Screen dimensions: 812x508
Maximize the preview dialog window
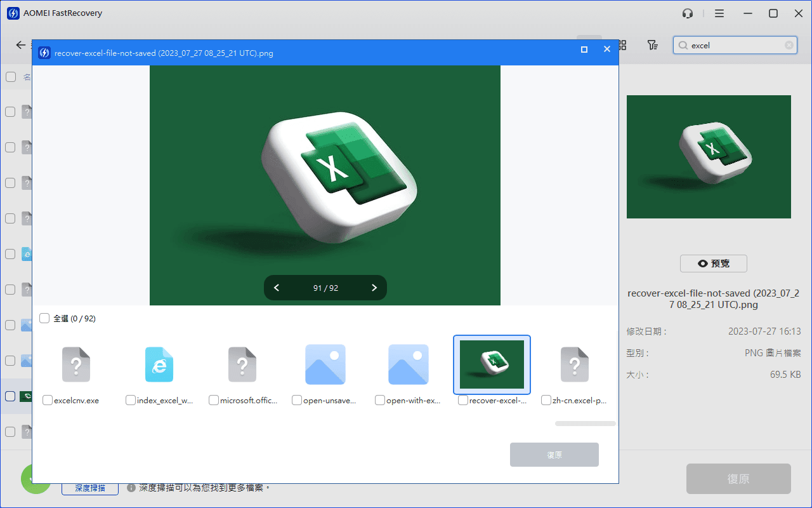pyautogui.click(x=584, y=49)
